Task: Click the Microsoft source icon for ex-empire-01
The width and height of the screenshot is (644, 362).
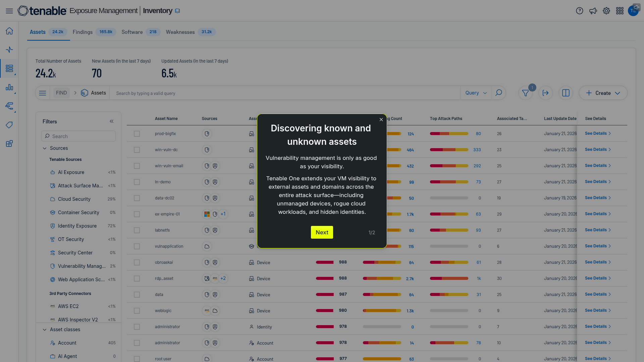Action: point(207,214)
